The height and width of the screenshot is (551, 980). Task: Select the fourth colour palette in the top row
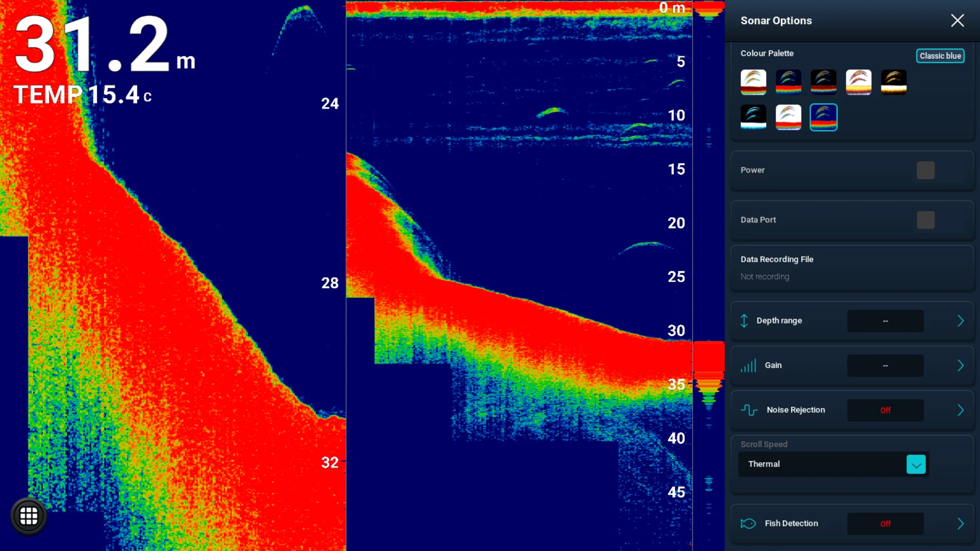pyautogui.click(x=859, y=82)
